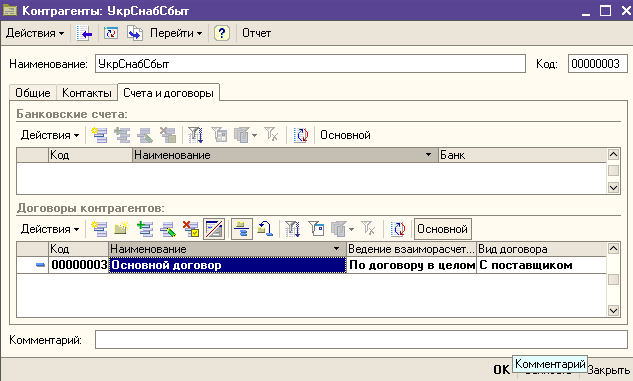The width and height of the screenshot is (633, 381).
Task: Click the По договору в целом cell
Action: click(x=412, y=265)
